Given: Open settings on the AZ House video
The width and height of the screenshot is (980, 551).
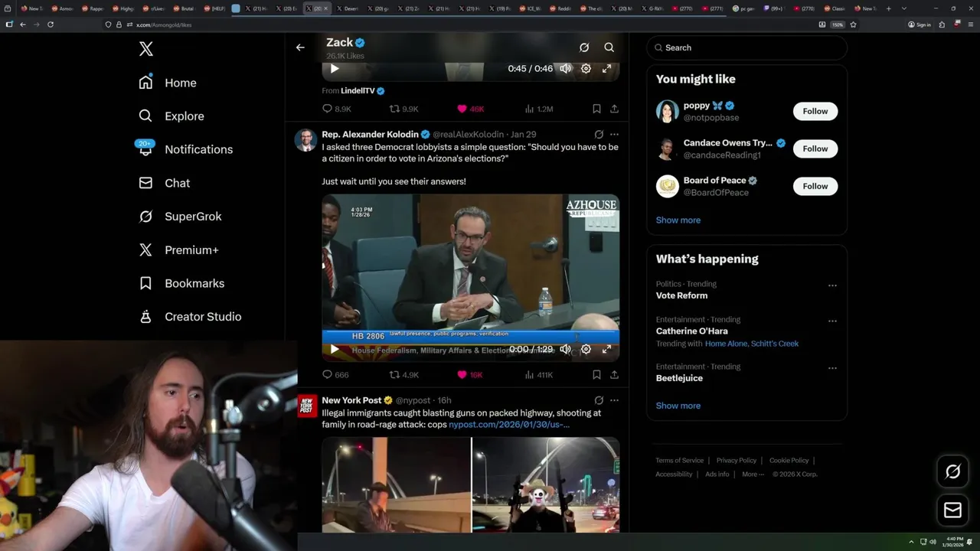Looking at the screenshot, I should 586,350.
